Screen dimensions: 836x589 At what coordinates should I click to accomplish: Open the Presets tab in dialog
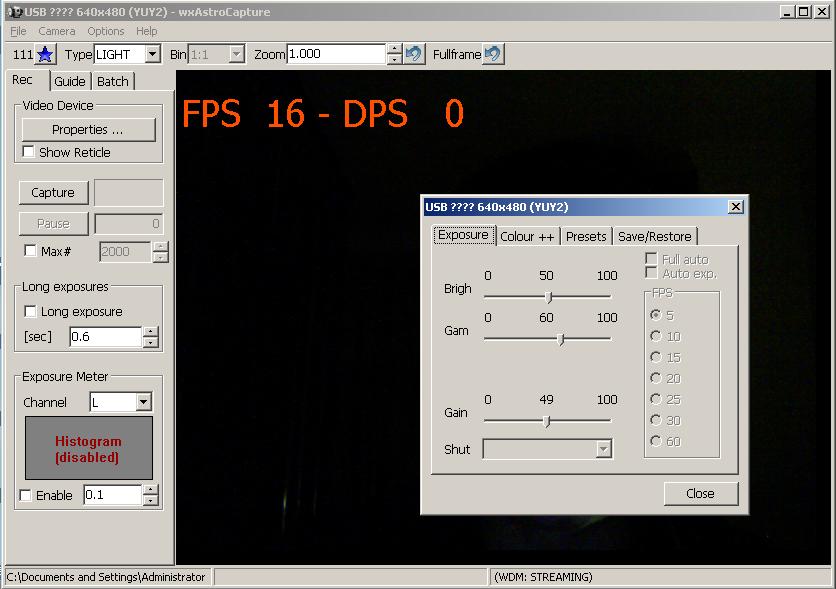[586, 237]
